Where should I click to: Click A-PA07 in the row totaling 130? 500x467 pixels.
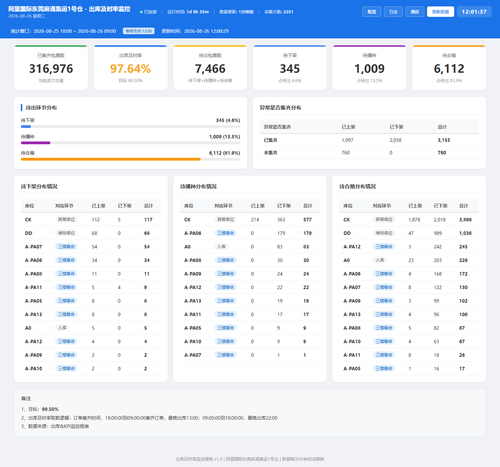tap(352, 287)
